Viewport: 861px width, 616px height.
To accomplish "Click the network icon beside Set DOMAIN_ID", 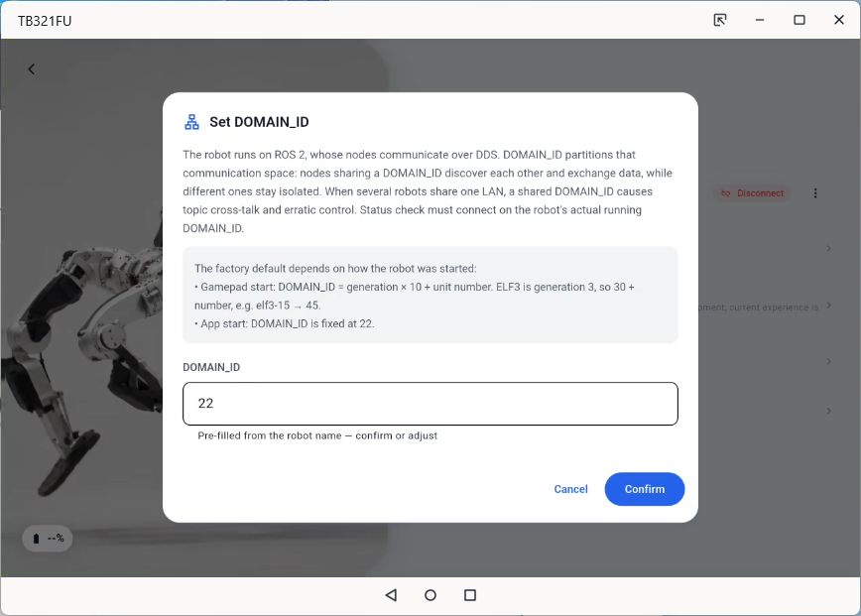I will (191, 122).
